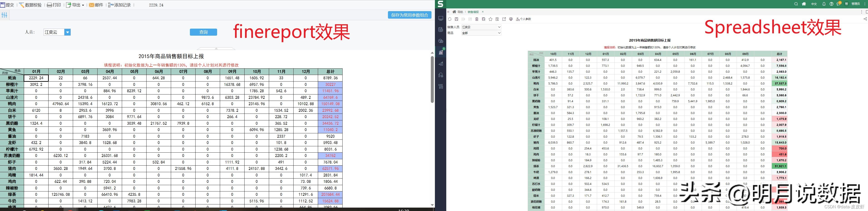Click the printer icon in Spreadsheet toolbar

coord(511,19)
